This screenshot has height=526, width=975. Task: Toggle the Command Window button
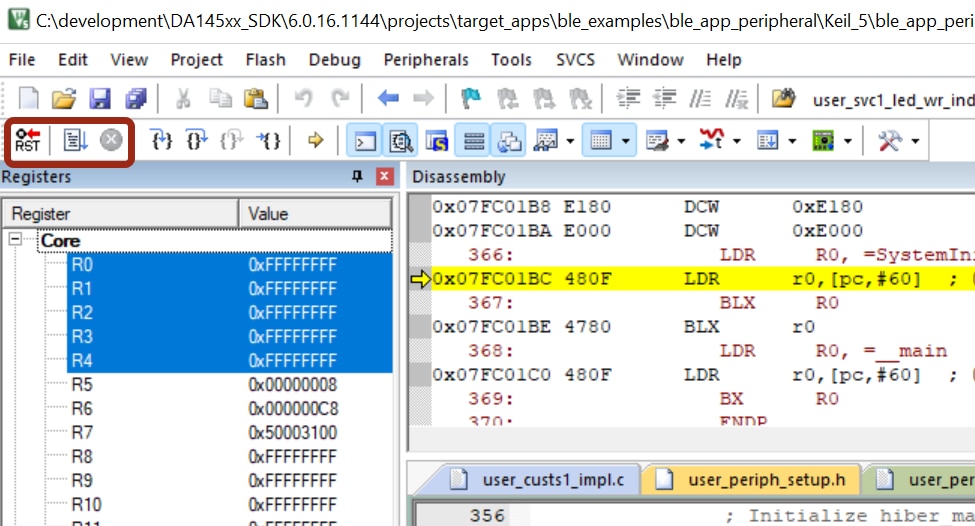pyautogui.click(x=365, y=141)
